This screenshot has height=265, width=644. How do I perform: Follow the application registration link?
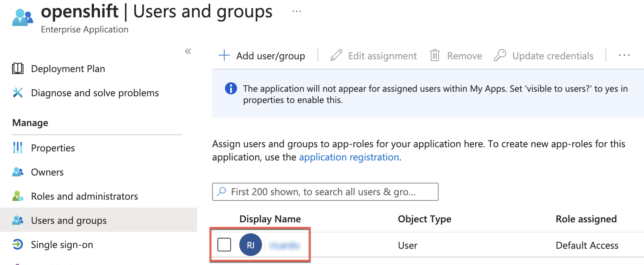(x=349, y=157)
